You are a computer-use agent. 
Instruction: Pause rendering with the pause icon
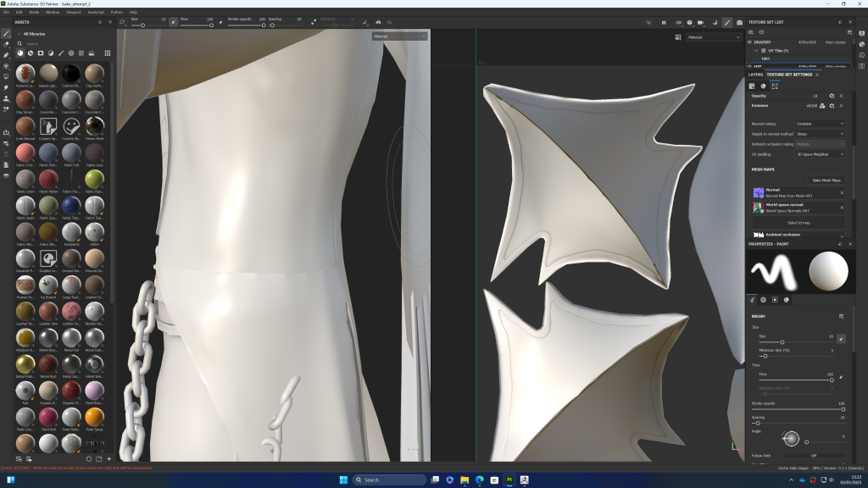(x=665, y=22)
